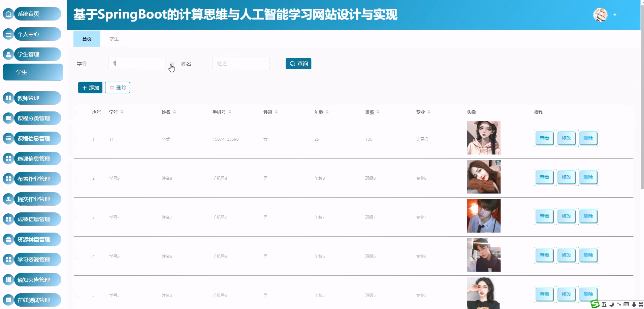Click 删除 for student 小爱
This screenshot has width=644, height=309.
click(588, 138)
